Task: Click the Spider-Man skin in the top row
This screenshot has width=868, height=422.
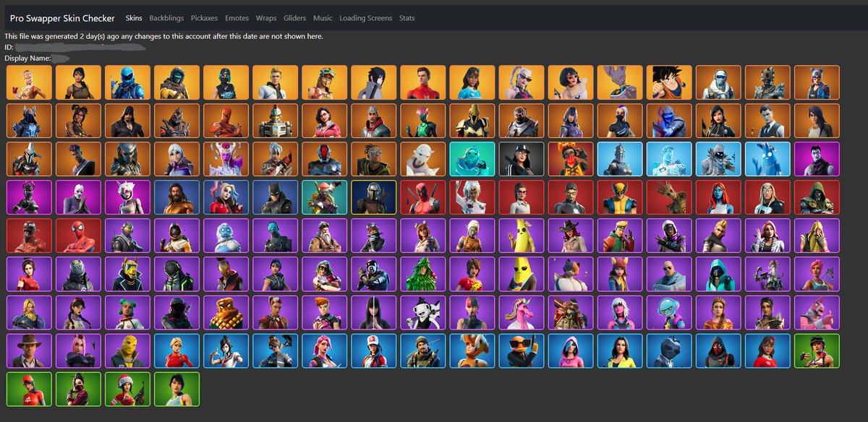Action: tap(422, 82)
